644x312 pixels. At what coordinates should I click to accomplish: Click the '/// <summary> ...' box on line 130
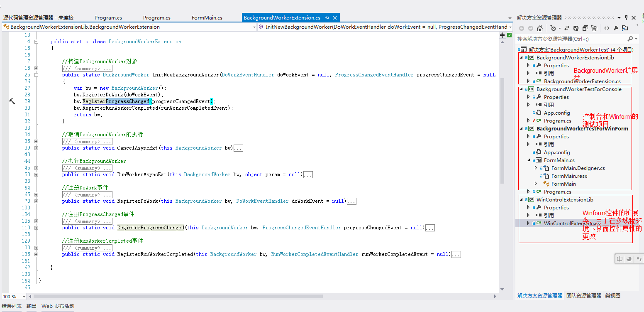point(87,248)
